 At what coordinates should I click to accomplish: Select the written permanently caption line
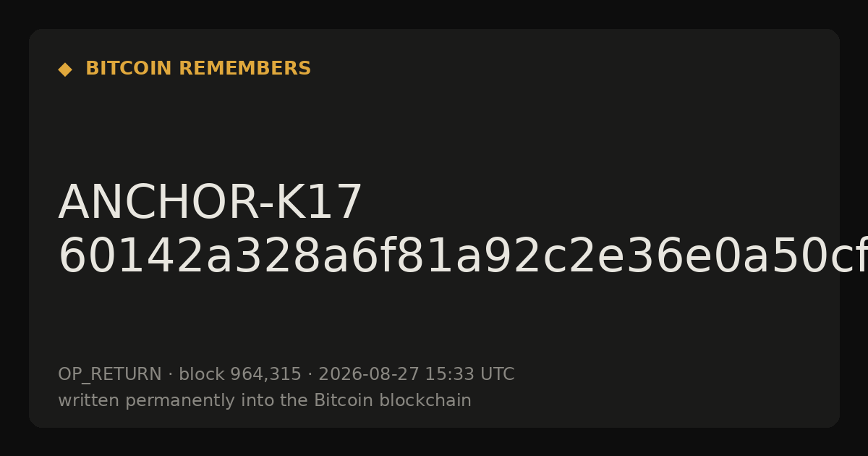265,401
